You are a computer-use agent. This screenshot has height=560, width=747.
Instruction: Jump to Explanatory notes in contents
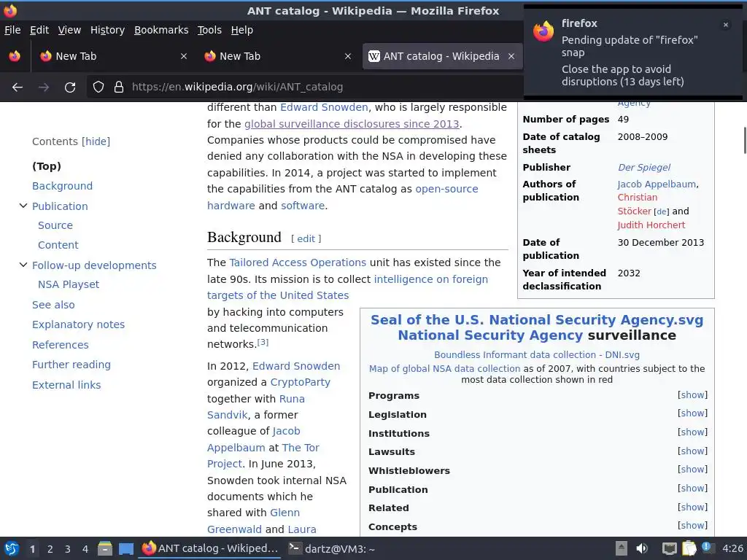(78, 324)
